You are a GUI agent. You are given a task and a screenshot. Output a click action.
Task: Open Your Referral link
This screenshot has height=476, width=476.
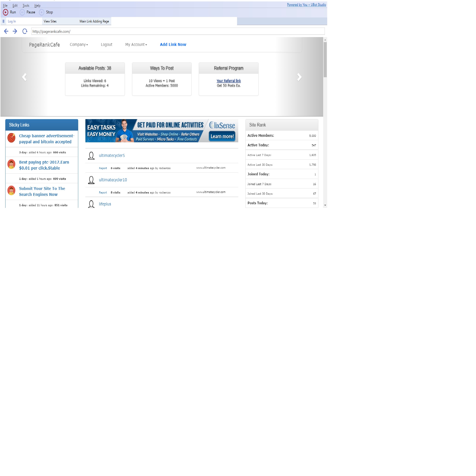coord(228,81)
